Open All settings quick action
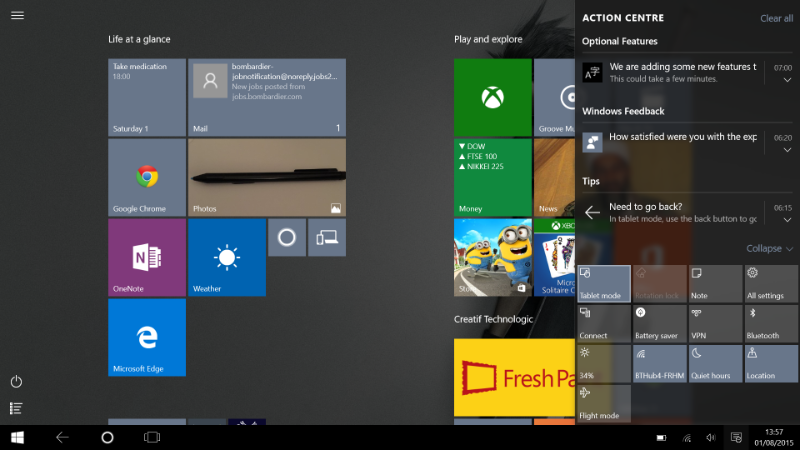The height and width of the screenshot is (450, 800). click(771, 284)
